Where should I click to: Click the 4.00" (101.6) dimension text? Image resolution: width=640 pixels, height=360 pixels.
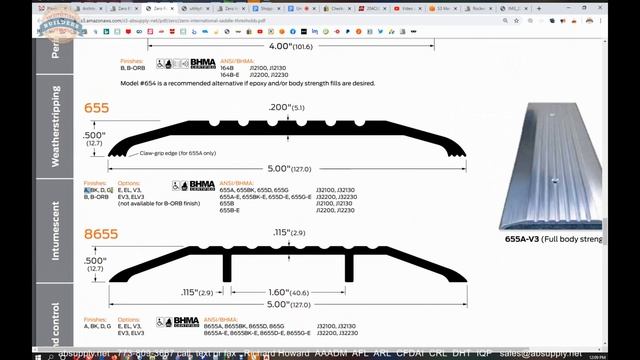[291, 46]
